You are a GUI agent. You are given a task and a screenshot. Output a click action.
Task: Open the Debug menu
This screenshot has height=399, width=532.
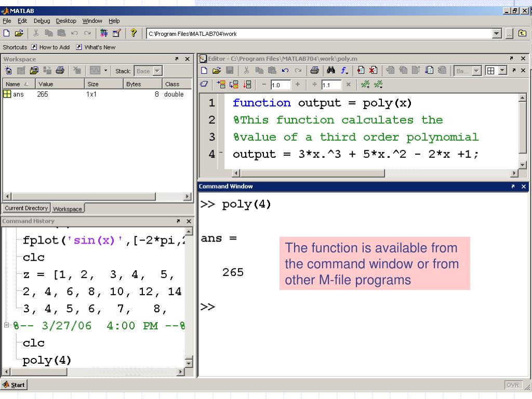pyautogui.click(x=42, y=21)
